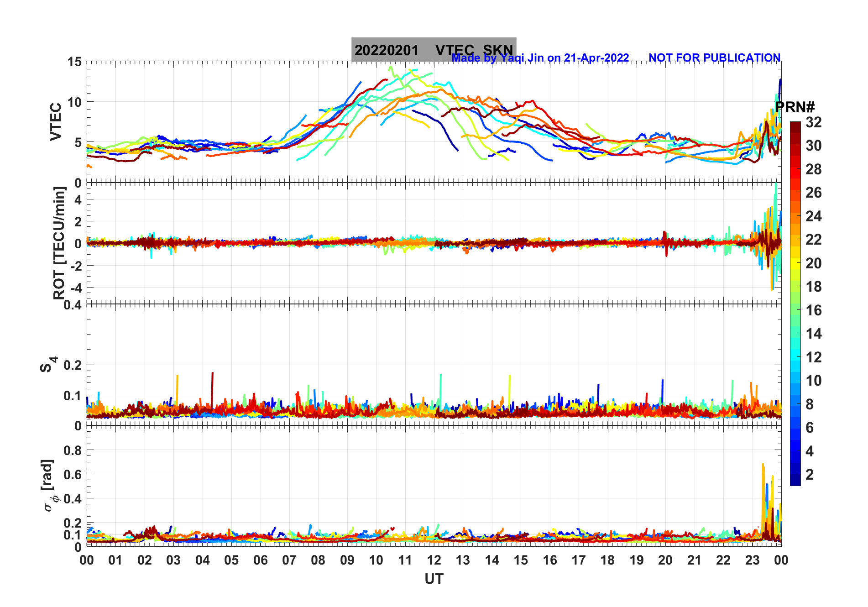Click the UT x-axis label
Viewport: 868px width, 607px height.
[434, 579]
